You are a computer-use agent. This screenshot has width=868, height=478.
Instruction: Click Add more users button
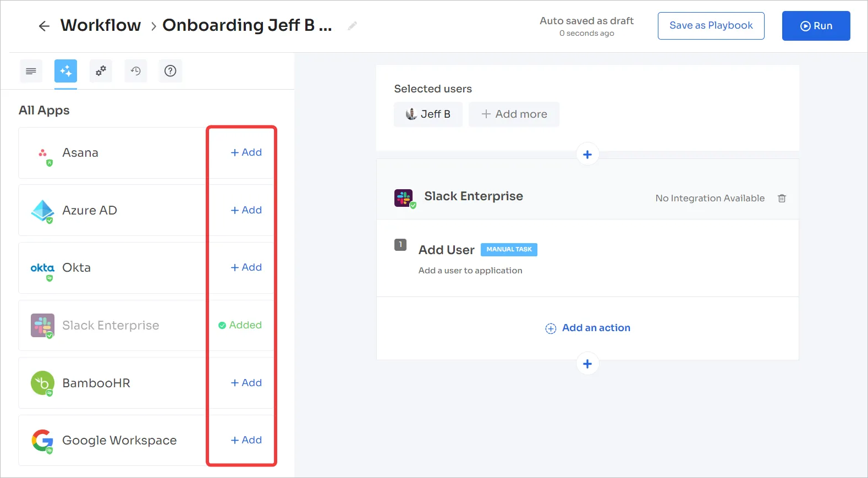point(514,114)
